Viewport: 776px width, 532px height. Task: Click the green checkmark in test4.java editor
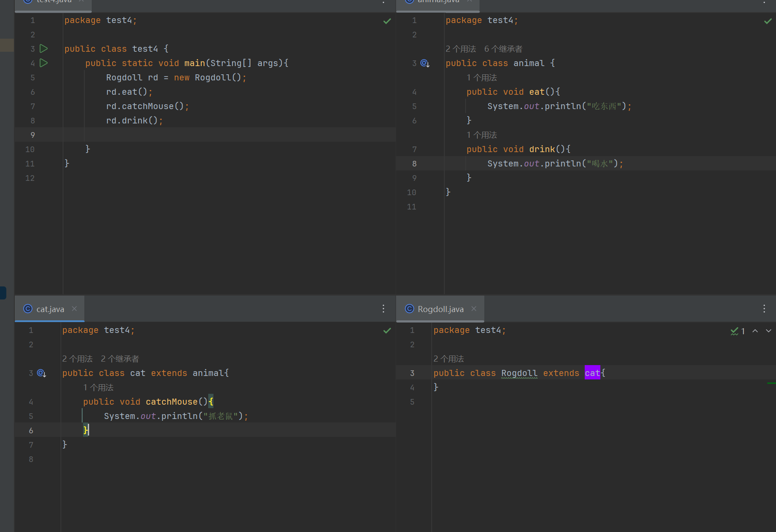[x=387, y=21]
